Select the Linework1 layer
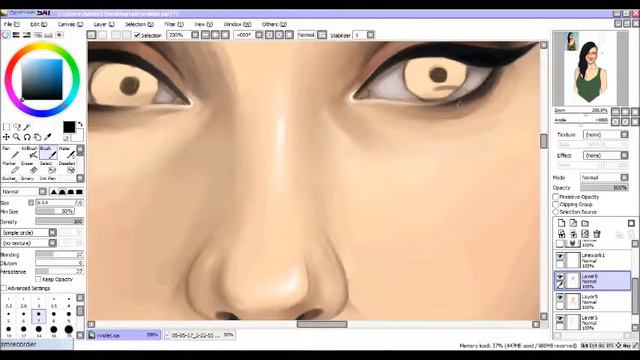This screenshot has height=360, width=640. pos(593,260)
